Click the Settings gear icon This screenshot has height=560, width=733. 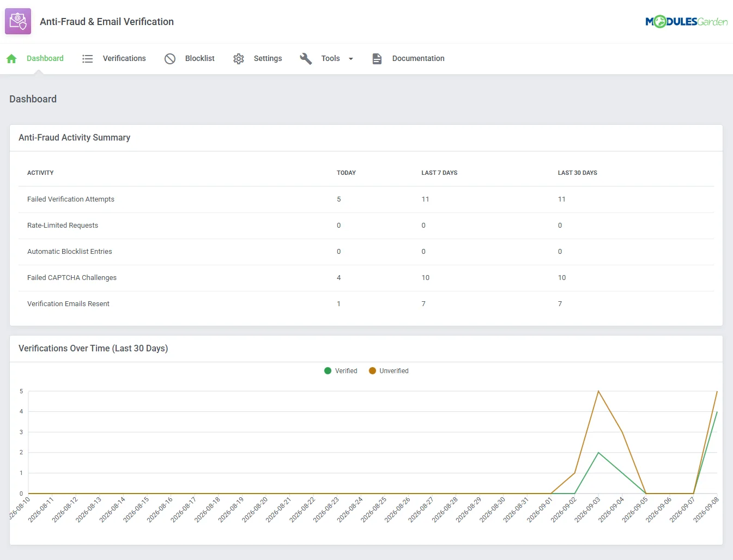[x=239, y=59]
